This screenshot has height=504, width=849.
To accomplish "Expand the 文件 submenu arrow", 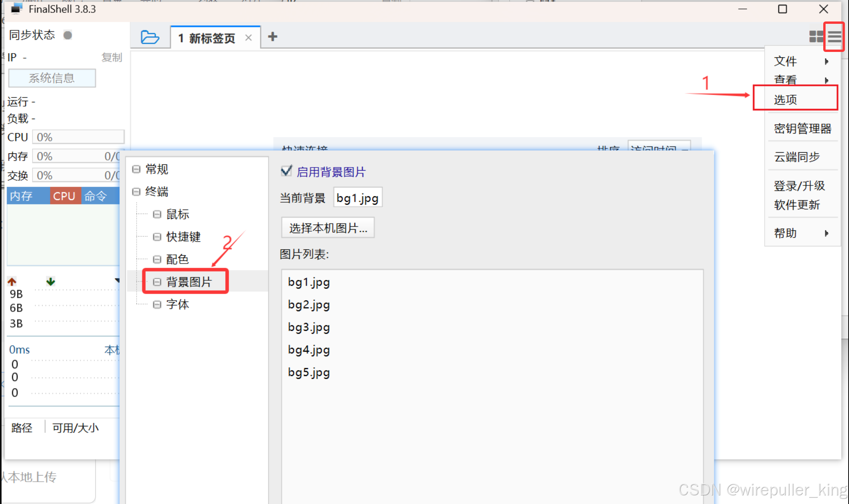I will click(x=826, y=61).
